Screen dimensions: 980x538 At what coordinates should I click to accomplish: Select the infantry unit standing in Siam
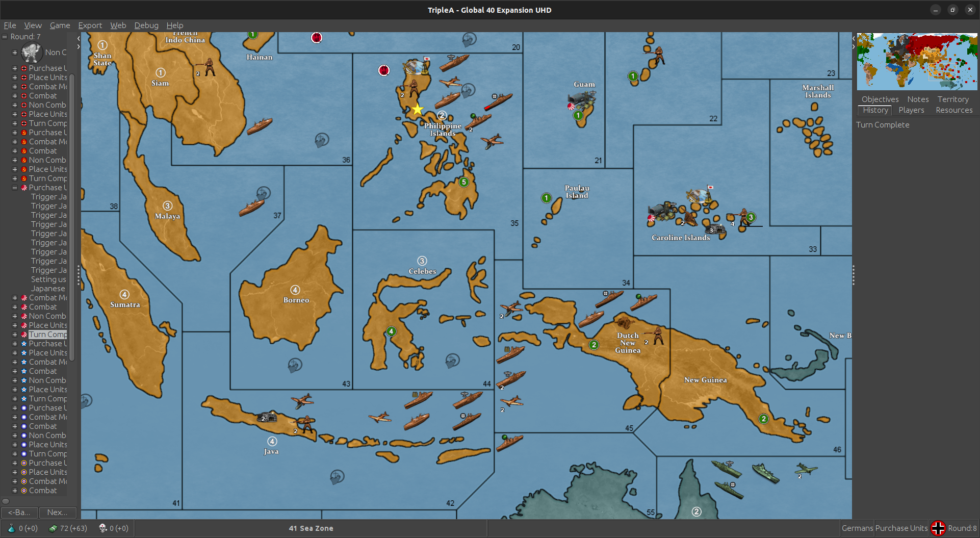point(209,67)
